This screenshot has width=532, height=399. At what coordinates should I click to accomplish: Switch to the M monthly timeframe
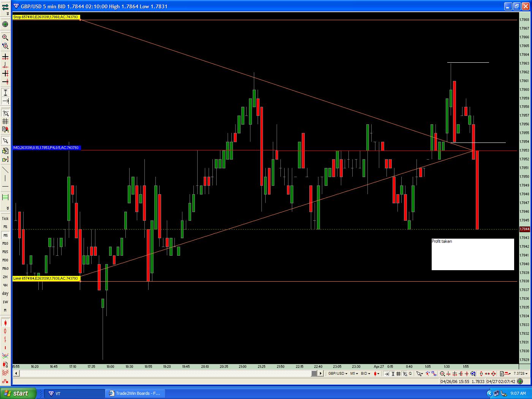(5, 310)
